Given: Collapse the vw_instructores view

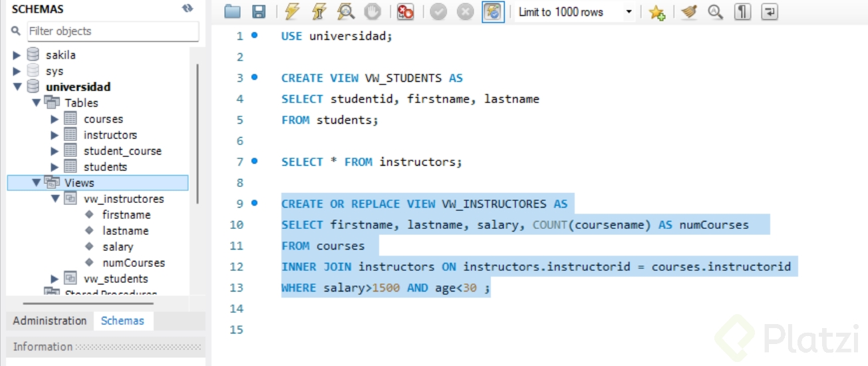Looking at the screenshot, I should coord(55,199).
